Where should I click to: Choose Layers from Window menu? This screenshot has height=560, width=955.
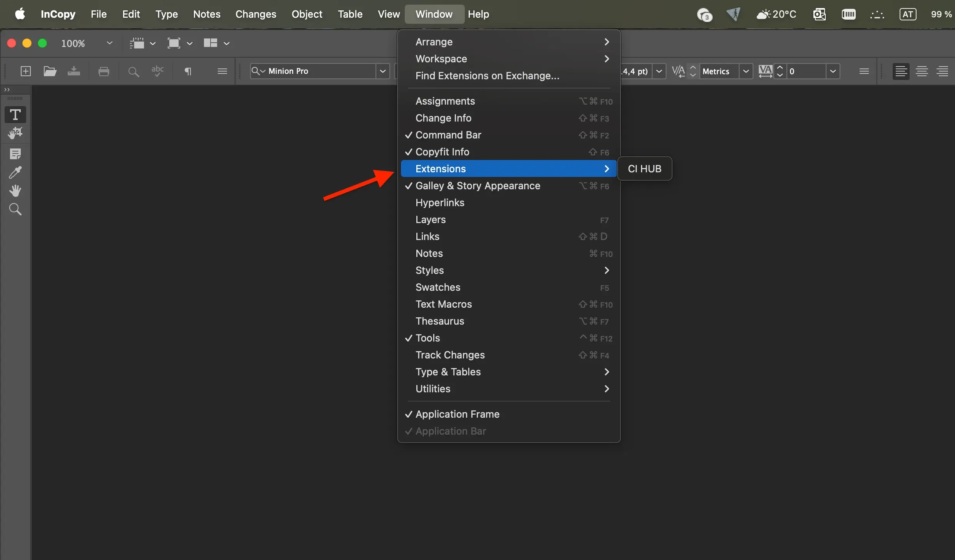509,220
